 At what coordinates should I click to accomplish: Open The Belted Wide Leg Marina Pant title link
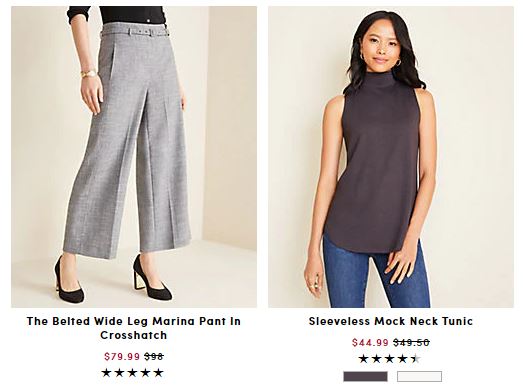[x=134, y=328]
